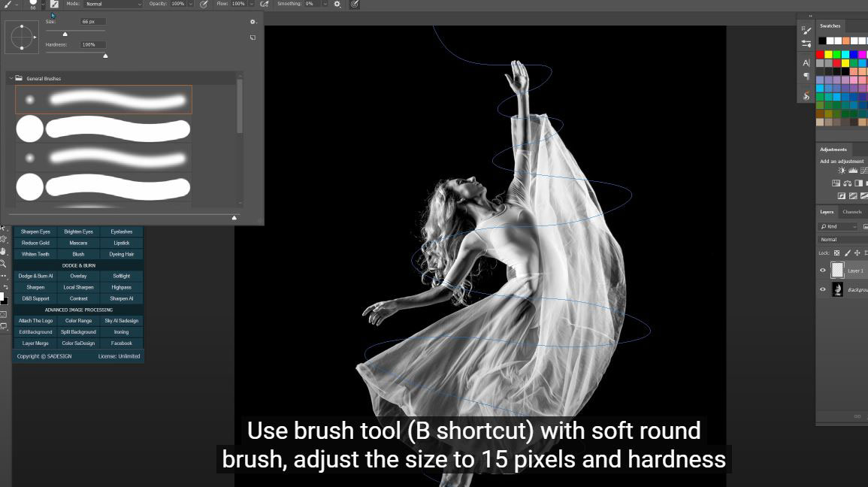
Task: Open the Swatches panel tab
Action: pos(830,26)
